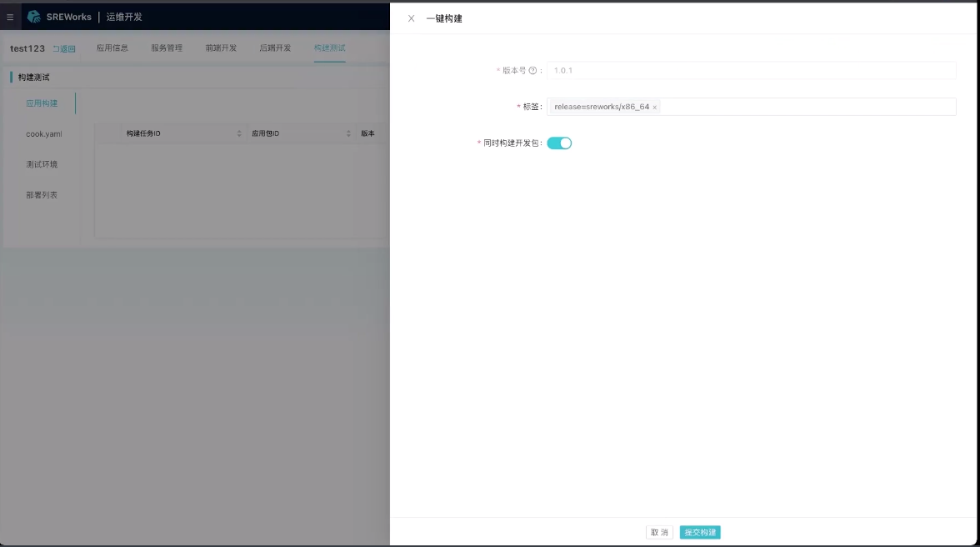The width and height of the screenshot is (980, 547).
Task: Select 测试环境 in the side menu
Action: pos(42,164)
